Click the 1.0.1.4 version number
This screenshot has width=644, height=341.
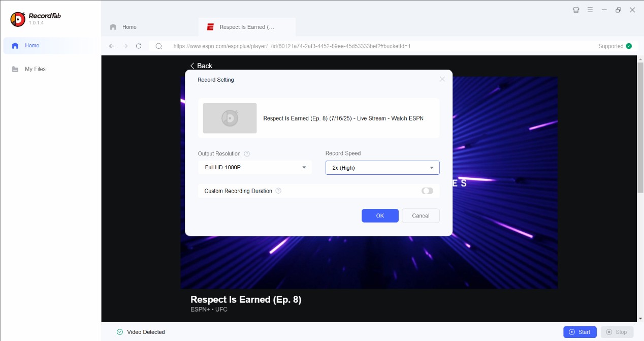pyautogui.click(x=36, y=23)
